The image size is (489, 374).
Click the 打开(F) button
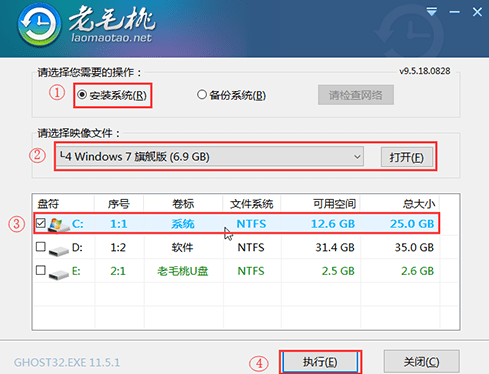tap(407, 157)
